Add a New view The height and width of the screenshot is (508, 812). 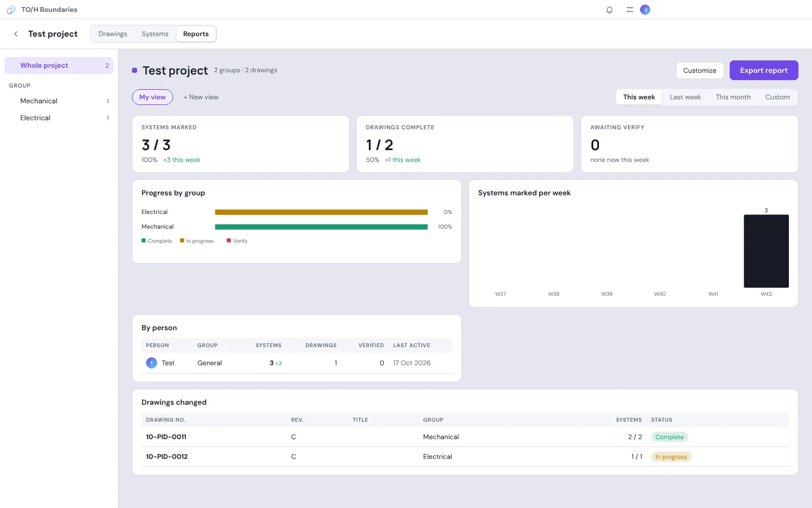pyautogui.click(x=201, y=97)
